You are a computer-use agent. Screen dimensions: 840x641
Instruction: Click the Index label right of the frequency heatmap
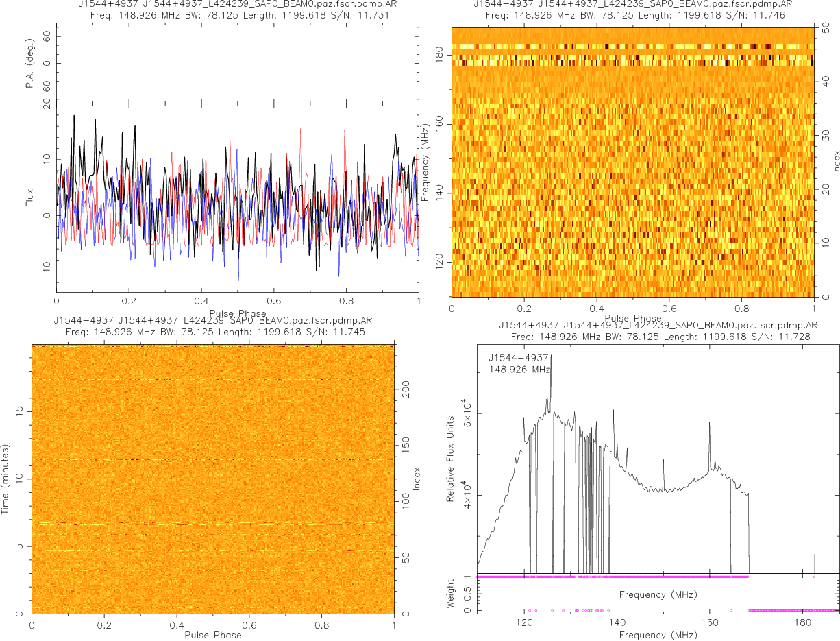point(837,161)
